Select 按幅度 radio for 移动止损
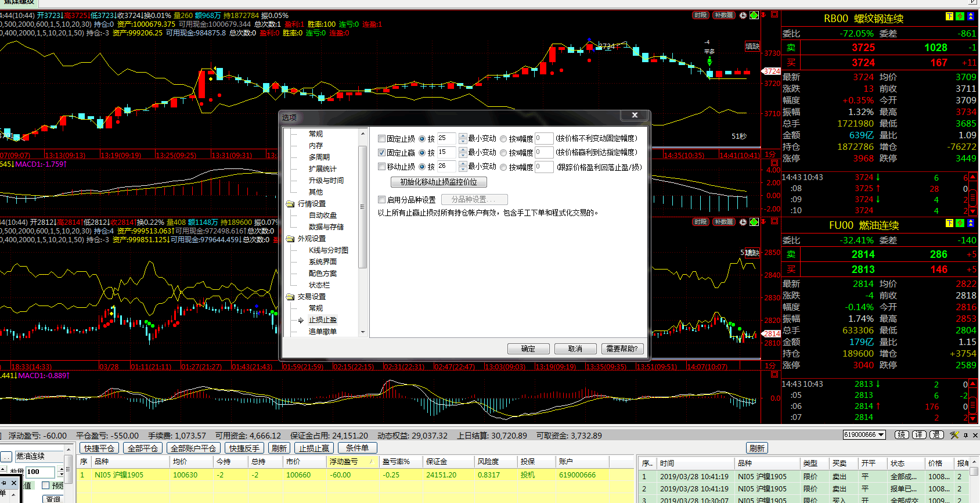Viewport: 980px width, 503px height. click(x=503, y=167)
